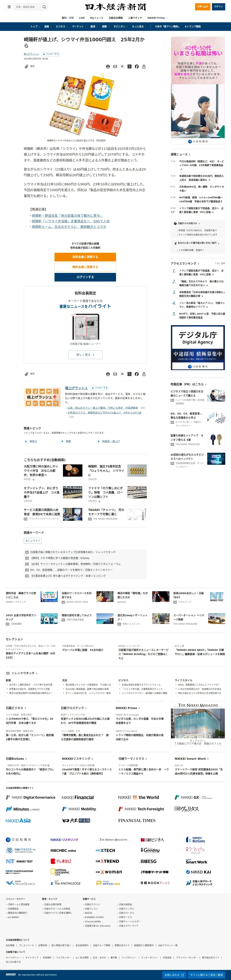Click the 日経 xTECH logo

click(x=105, y=851)
